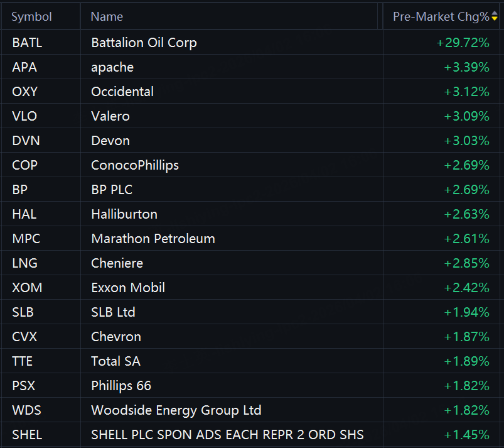This screenshot has height=448, width=504.
Task: Click the BP PLC name
Action: coord(112,190)
